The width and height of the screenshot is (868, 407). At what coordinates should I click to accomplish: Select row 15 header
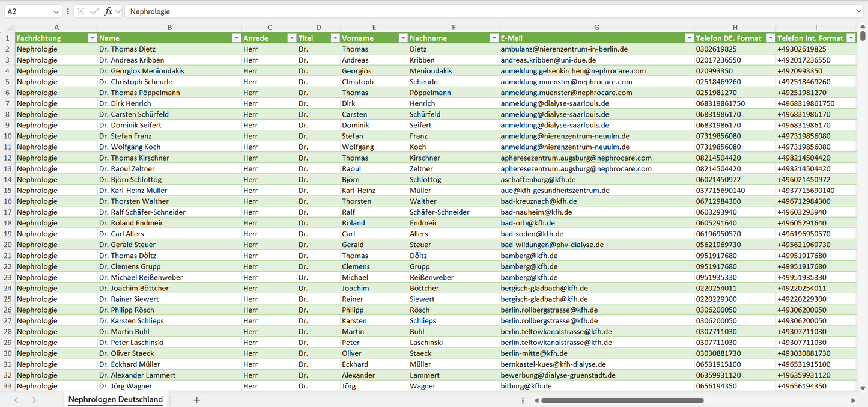[x=8, y=190]
